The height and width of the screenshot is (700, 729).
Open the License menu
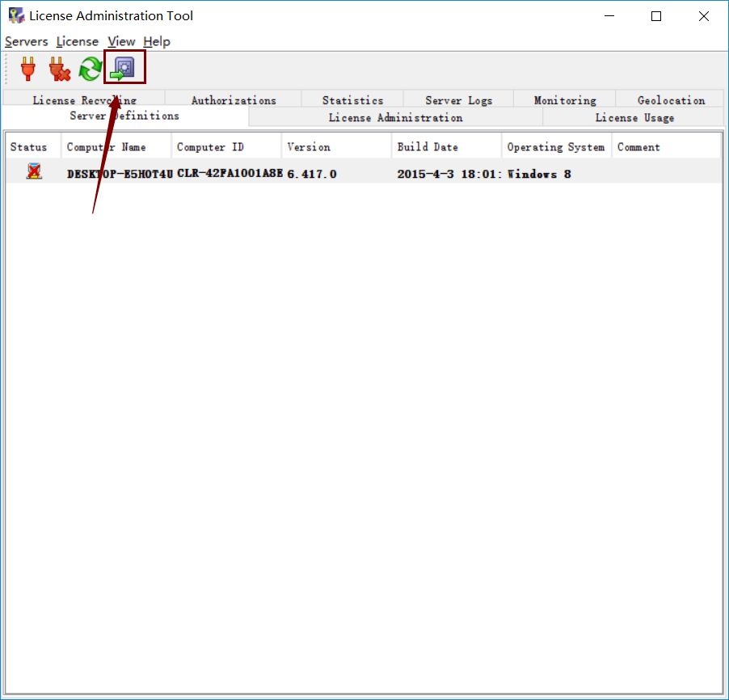(x=77, y=41)
